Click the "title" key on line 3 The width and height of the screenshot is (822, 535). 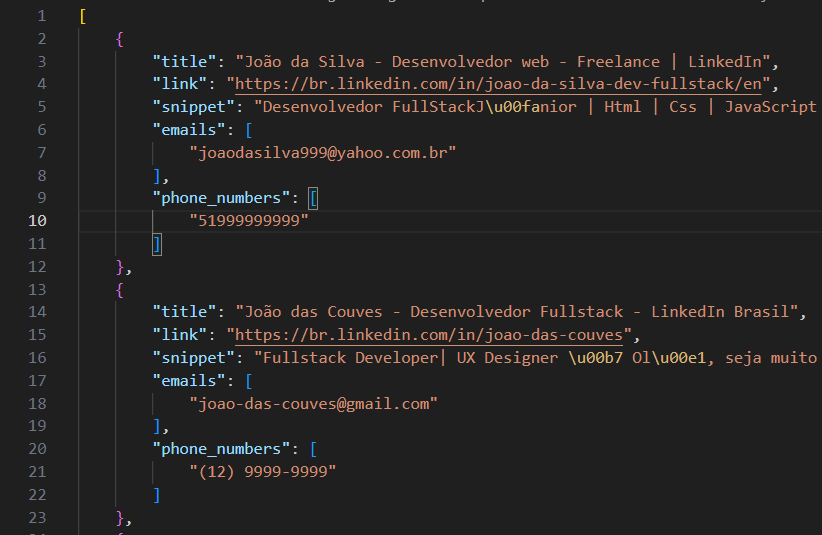point(184,62)
